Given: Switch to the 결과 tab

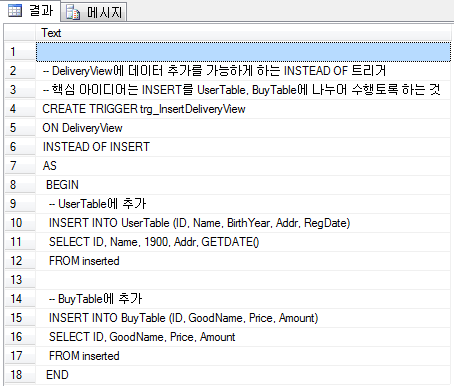Looking at the screenshot, I should click(x=30, y=11).
